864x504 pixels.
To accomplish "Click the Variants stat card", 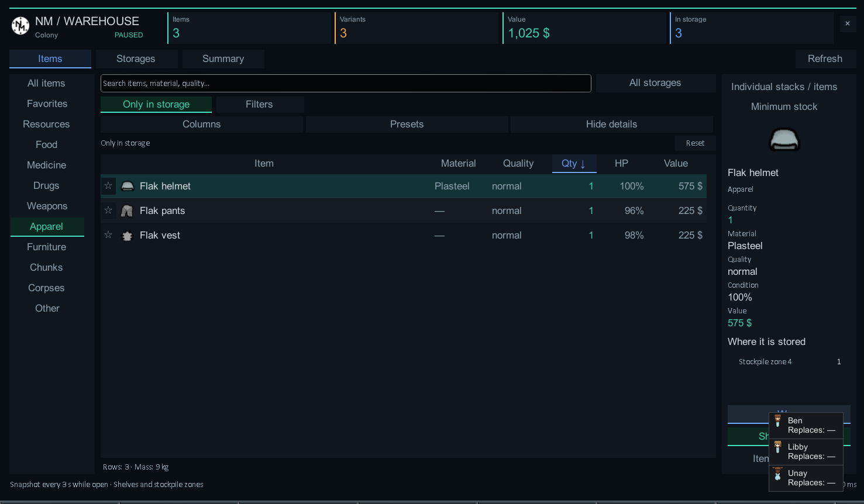I will tap(416, 28).
